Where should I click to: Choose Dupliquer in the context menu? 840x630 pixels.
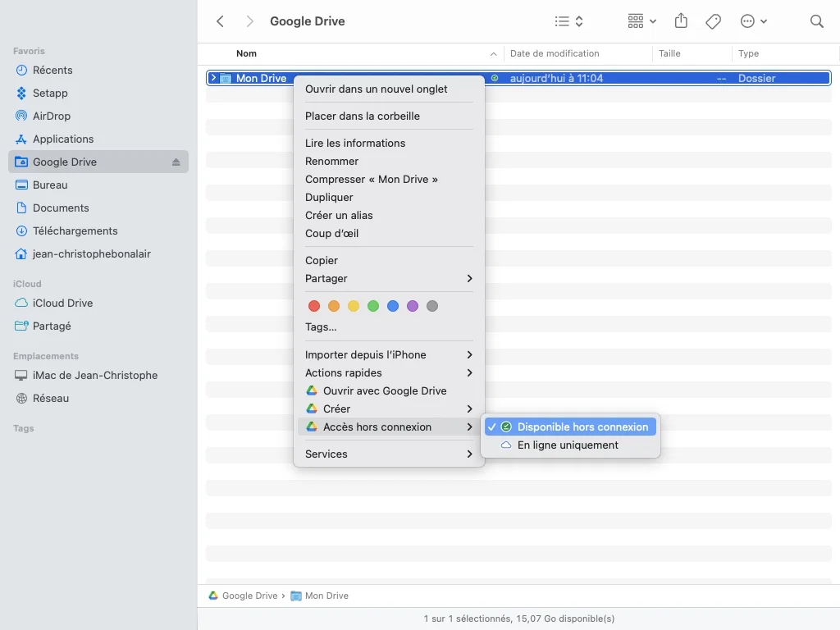click(389, 197)
